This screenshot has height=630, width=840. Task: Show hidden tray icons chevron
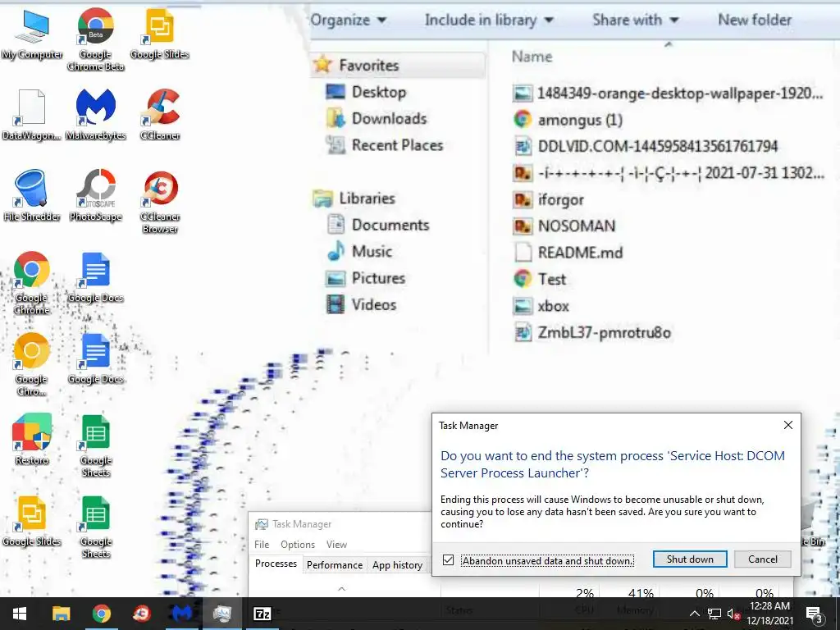(694, 614)
